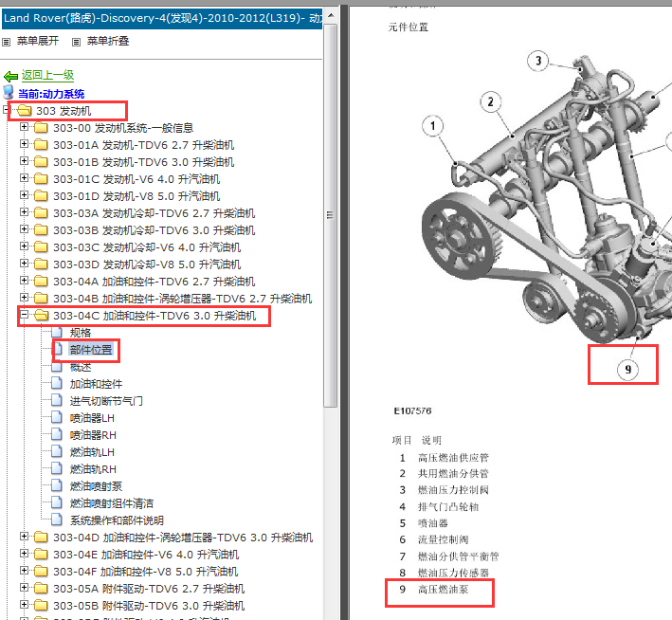672x620 pixels.
Task: Click folder icon of 303-04A 加油和控件
Action: click(x=41, y=282)
